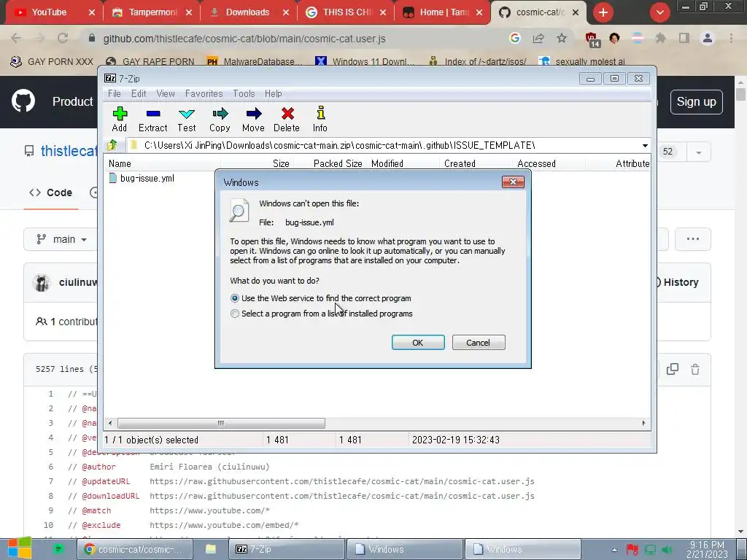Image resolution: width=747 pixels, height=560 pixels.
Task: Bookmark this page with the star icon
Action: [562, 39]
